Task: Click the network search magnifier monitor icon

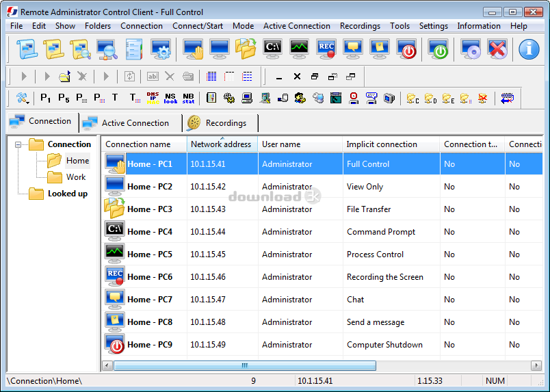Action: coord(107,49)
